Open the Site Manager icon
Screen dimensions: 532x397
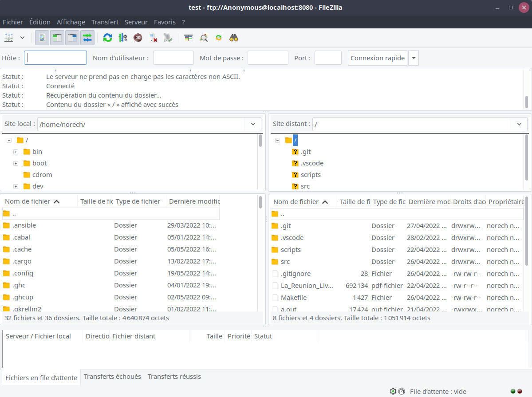click(x=9, y=38)
